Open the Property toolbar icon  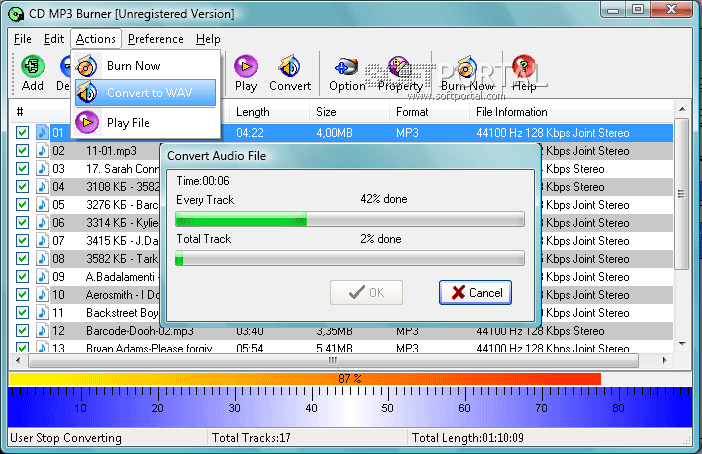click(400, 73)
